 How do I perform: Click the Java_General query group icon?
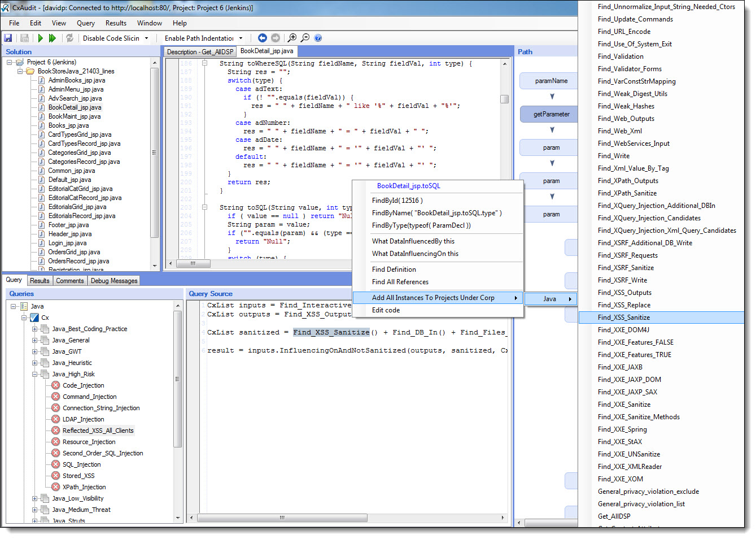[x=45, y=340]
